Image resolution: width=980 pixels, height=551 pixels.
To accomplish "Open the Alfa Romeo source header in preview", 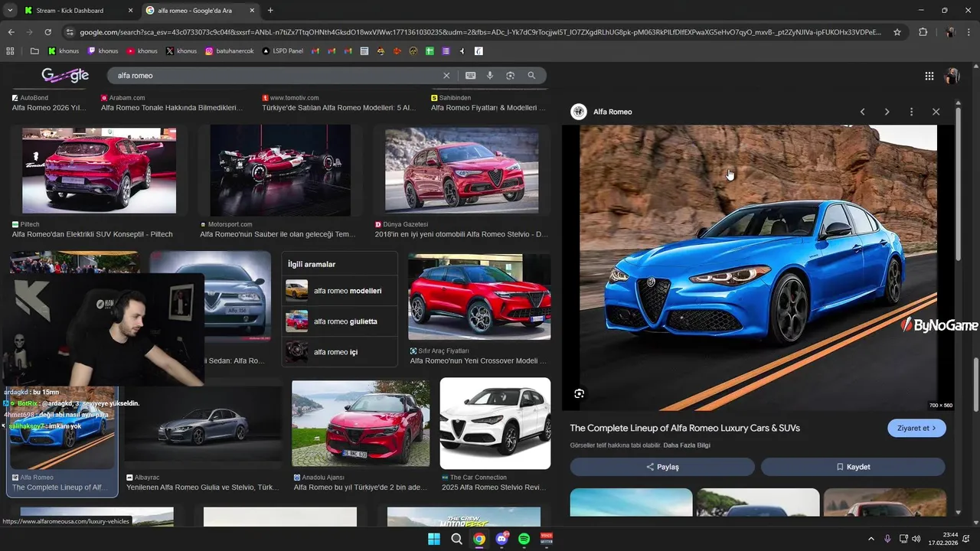I will [x=602, y=112].
